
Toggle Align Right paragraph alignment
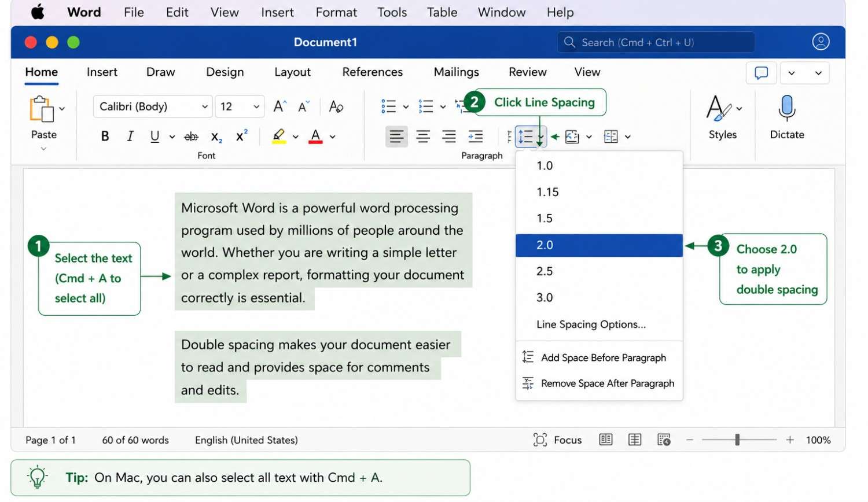point(449,136)
